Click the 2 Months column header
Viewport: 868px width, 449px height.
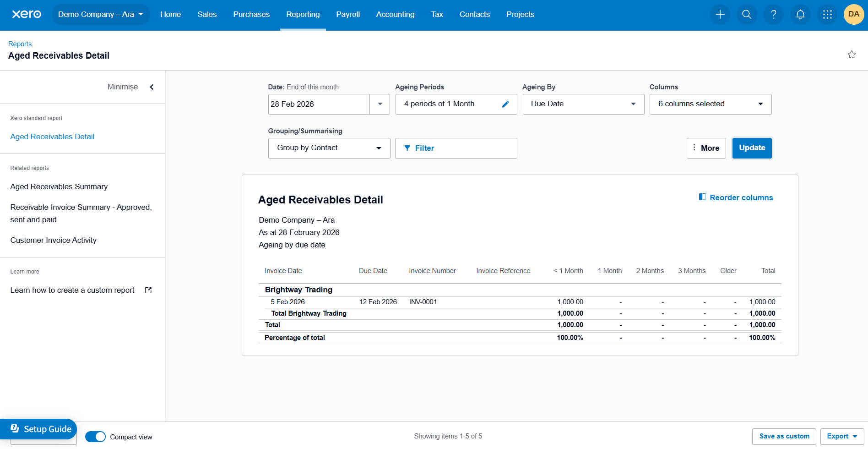[650, 271]
